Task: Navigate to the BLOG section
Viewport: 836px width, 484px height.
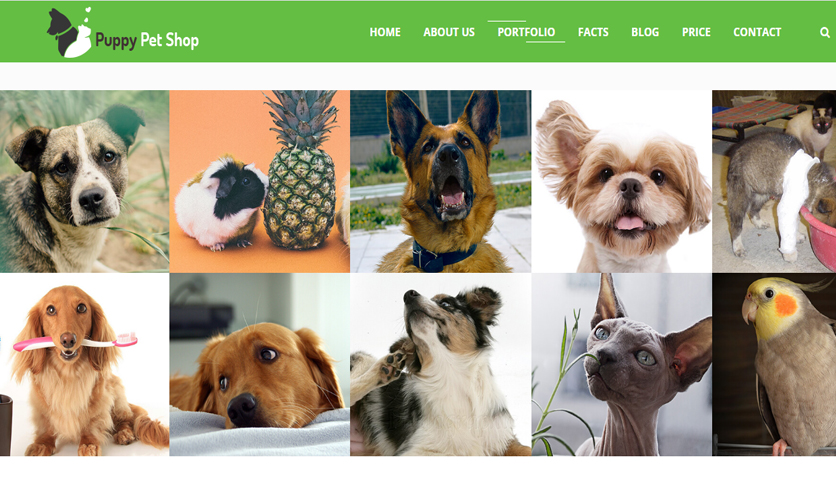Action: click(x=645, y=32)
